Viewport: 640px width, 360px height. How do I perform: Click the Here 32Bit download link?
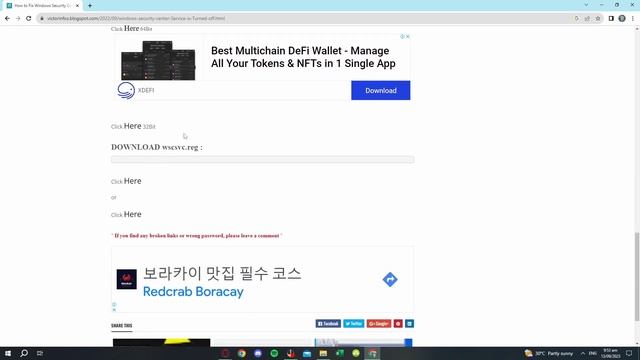[x=133, y=126]
